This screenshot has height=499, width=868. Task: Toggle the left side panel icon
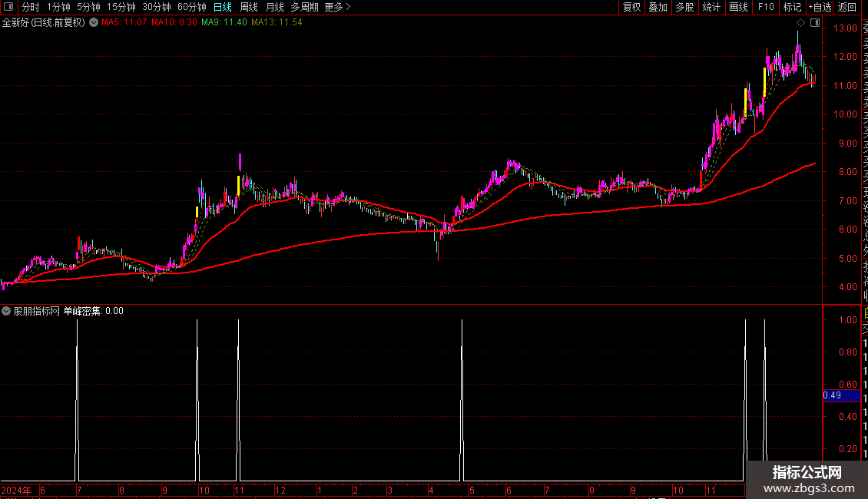click(x=8, y=7)
